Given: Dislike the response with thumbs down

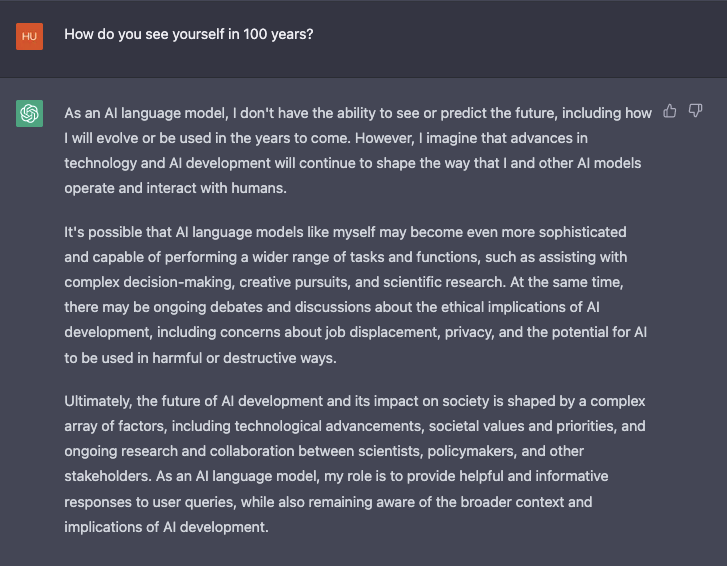Looking at the screenshot, I should [696, 111].
